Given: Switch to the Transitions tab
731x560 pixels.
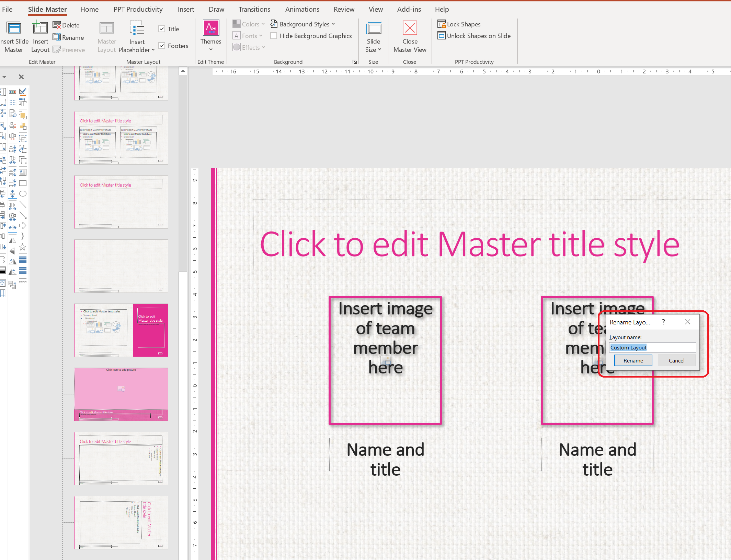Looking at the screenshot, I should pos(254,9).
